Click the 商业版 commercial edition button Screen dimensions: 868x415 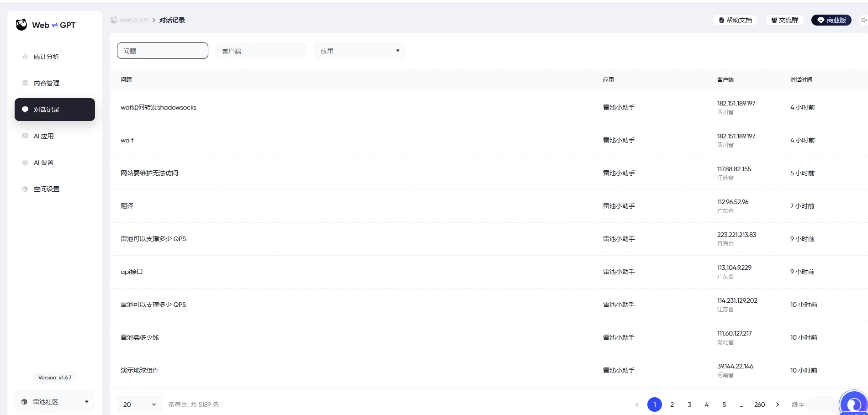pyautogui.click(x=831, y=20)
